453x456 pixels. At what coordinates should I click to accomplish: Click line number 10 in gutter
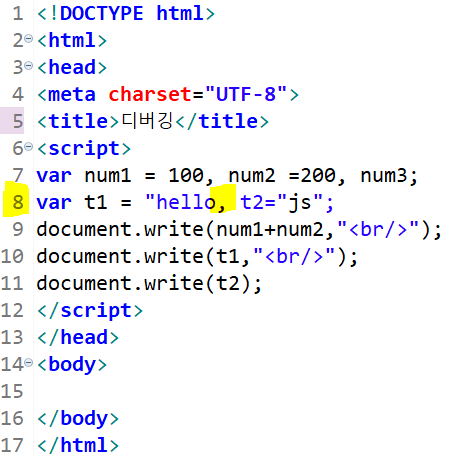click(12, 256)
